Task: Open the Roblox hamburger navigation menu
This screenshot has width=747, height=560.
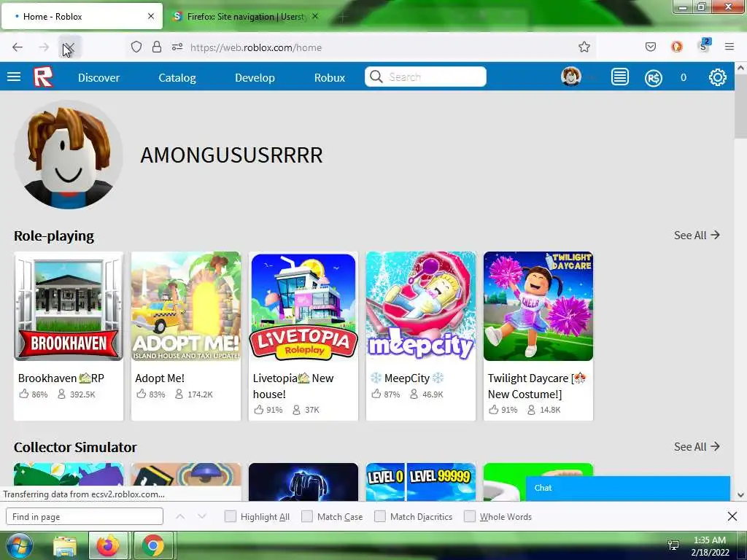Action: [x=14, y=77]
